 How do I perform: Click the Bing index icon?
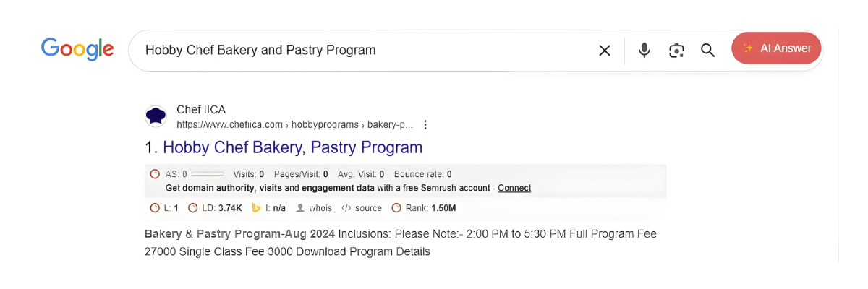click(256, 208)
